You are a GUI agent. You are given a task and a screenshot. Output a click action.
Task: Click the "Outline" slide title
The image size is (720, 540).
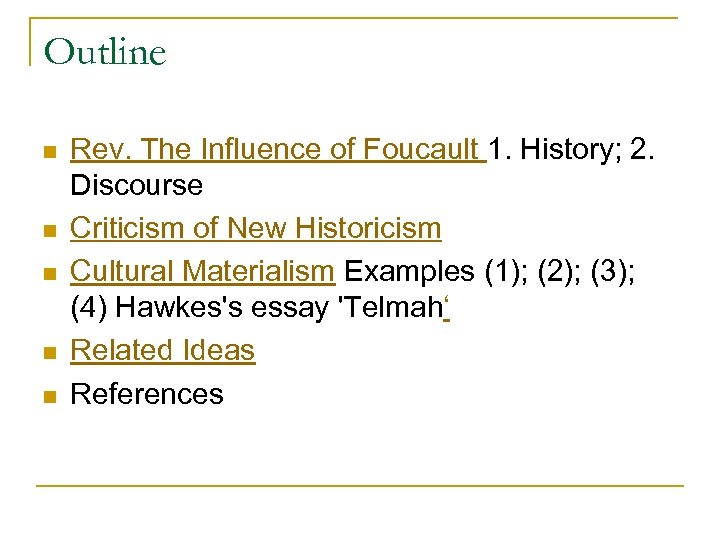click(x=105, y=51)
